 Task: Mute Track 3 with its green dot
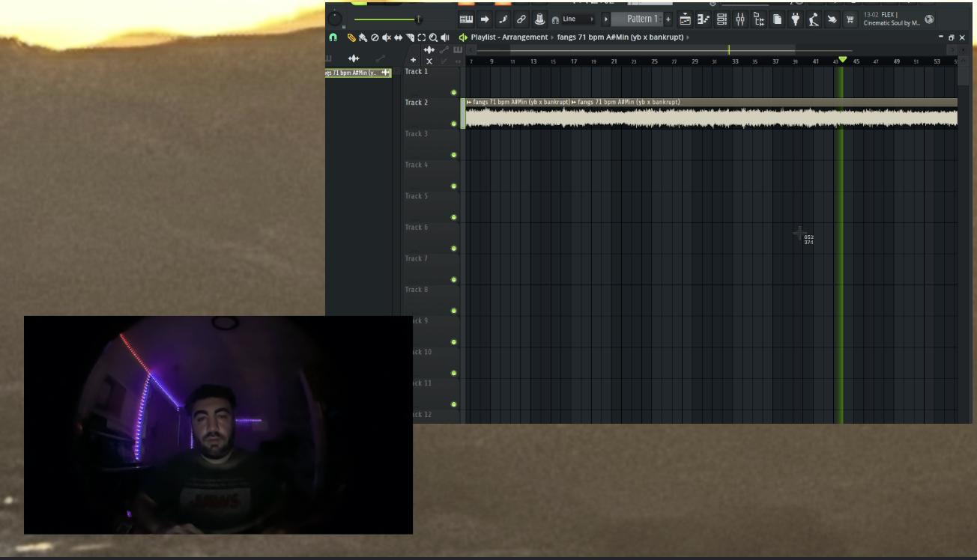[x=454, y=155]
